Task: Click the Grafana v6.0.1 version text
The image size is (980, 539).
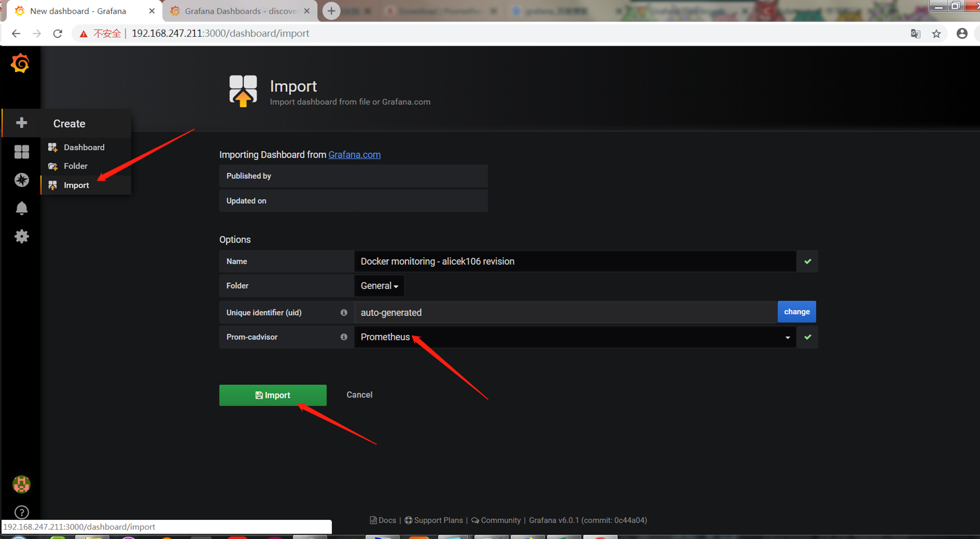Action: [x=588, y=520]
